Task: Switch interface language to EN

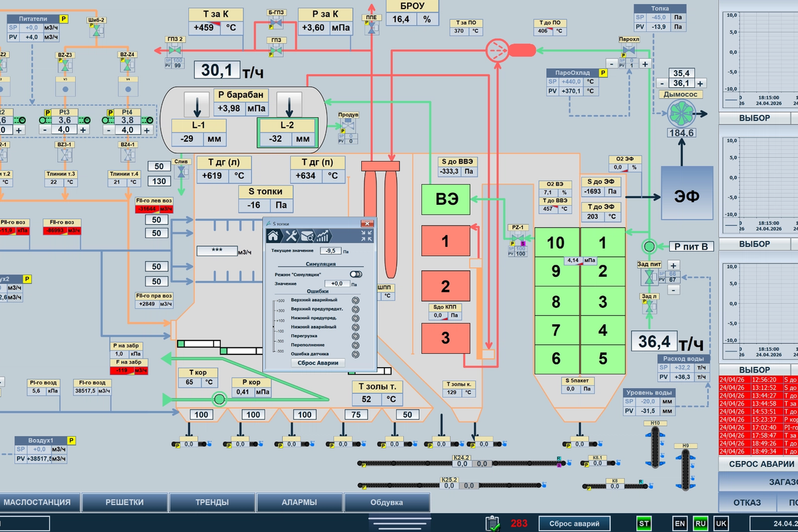Action: 680,523
